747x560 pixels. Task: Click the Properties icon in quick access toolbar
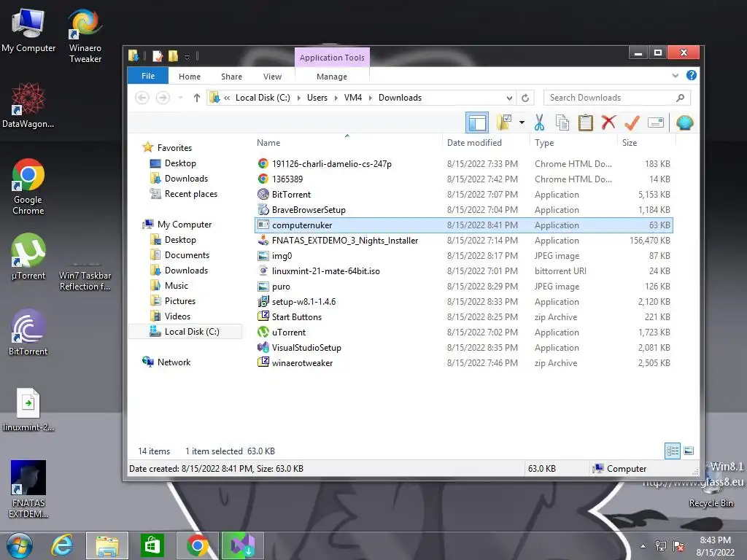[158, 57]
